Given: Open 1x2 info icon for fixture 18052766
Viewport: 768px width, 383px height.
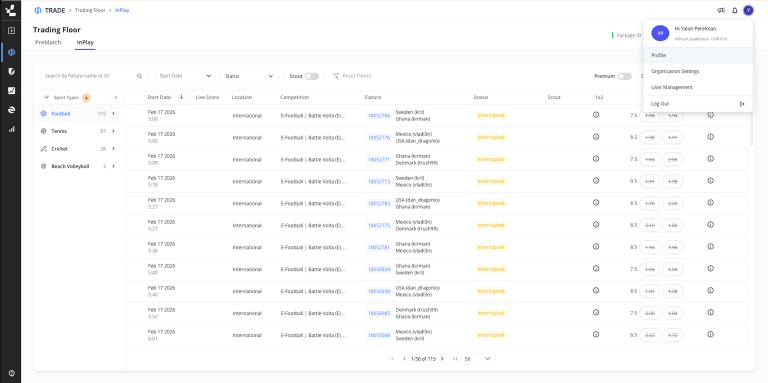Looking at the screenshot, I should (x=596, y=115).
